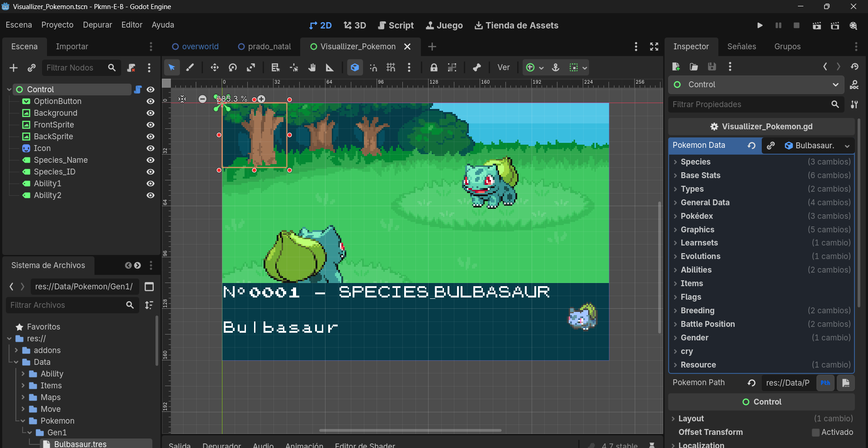This screenshot has width=868, height=448.
Task: Select the Bulbasaur.tres file
Action: 80,444
